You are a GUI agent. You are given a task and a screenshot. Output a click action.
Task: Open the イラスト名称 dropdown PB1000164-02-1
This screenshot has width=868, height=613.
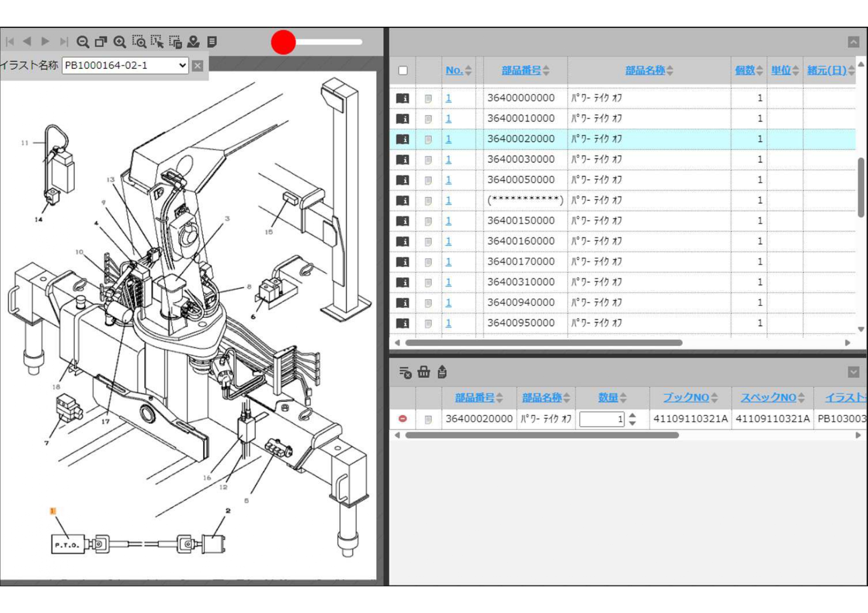pyautogui.click(x=125, y=65)
